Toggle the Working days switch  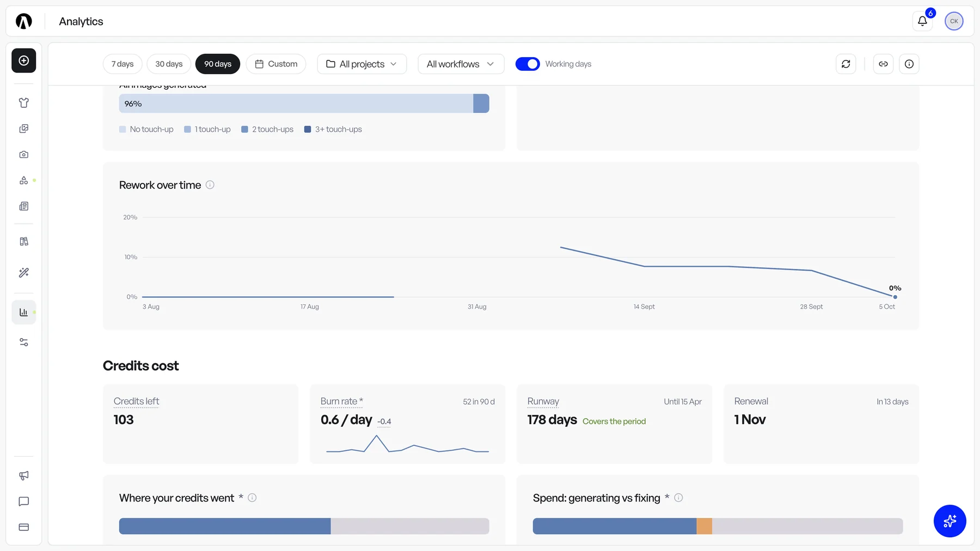click(x=528, y=64)
